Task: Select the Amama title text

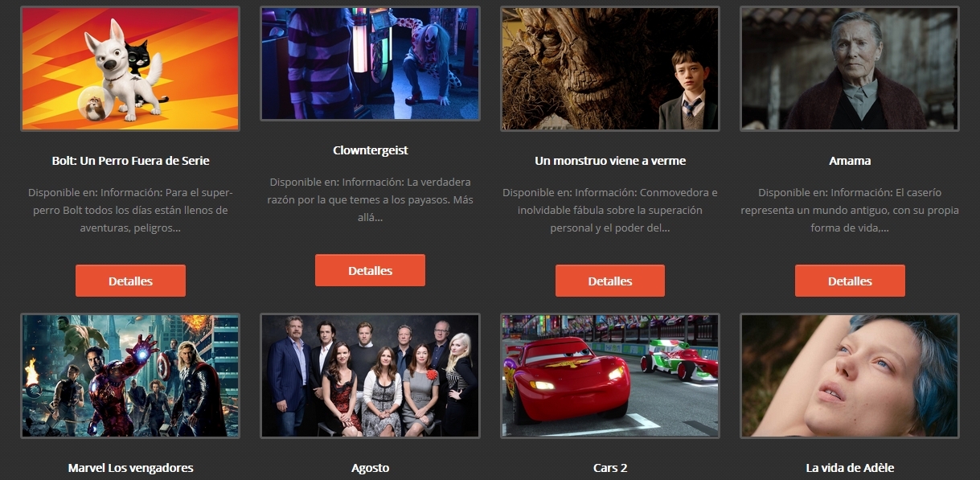Action: coord(850,161)
